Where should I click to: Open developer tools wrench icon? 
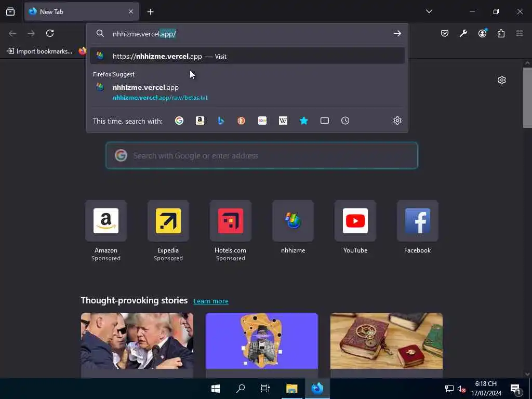(463, 33)
